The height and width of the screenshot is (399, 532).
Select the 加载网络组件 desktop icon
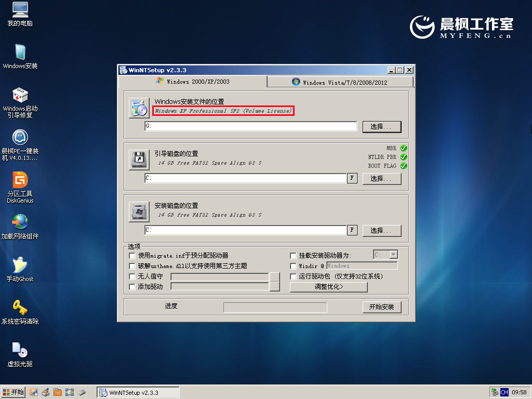pyautogui.click(x=20, y=227)
